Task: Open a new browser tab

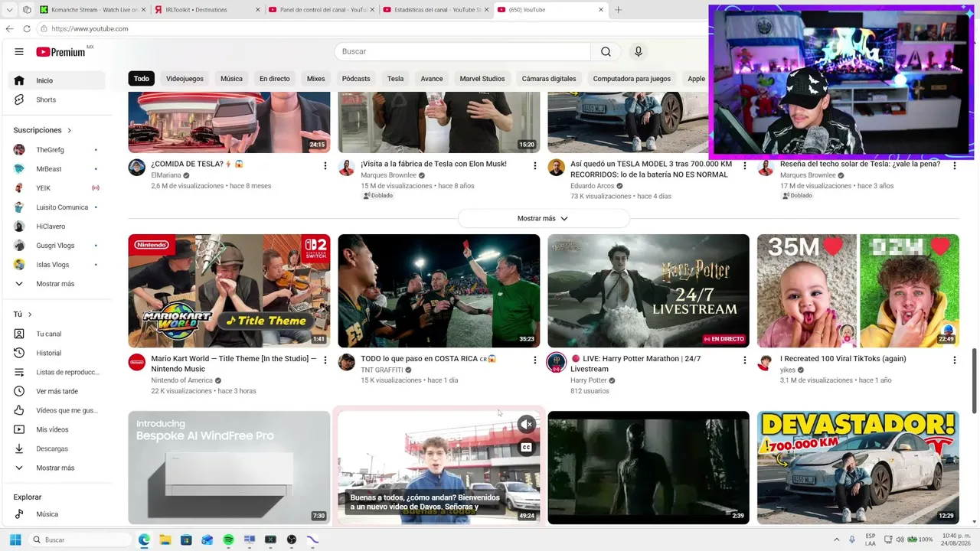Action: (x=618, y=10)
